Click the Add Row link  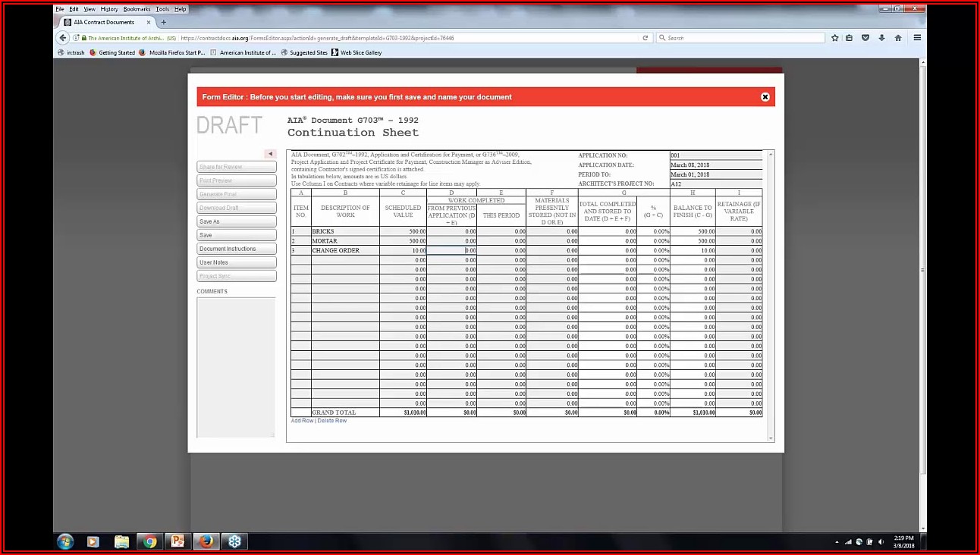302,421
